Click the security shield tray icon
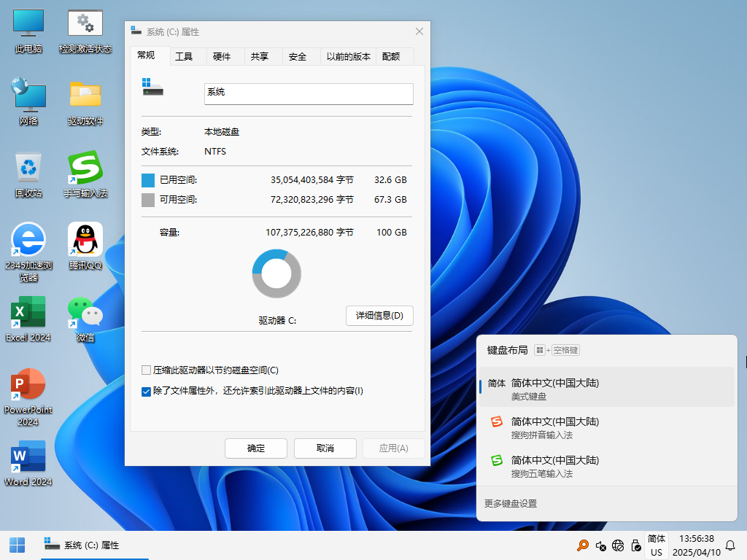 pyautogui.click(x=636, y=545)
